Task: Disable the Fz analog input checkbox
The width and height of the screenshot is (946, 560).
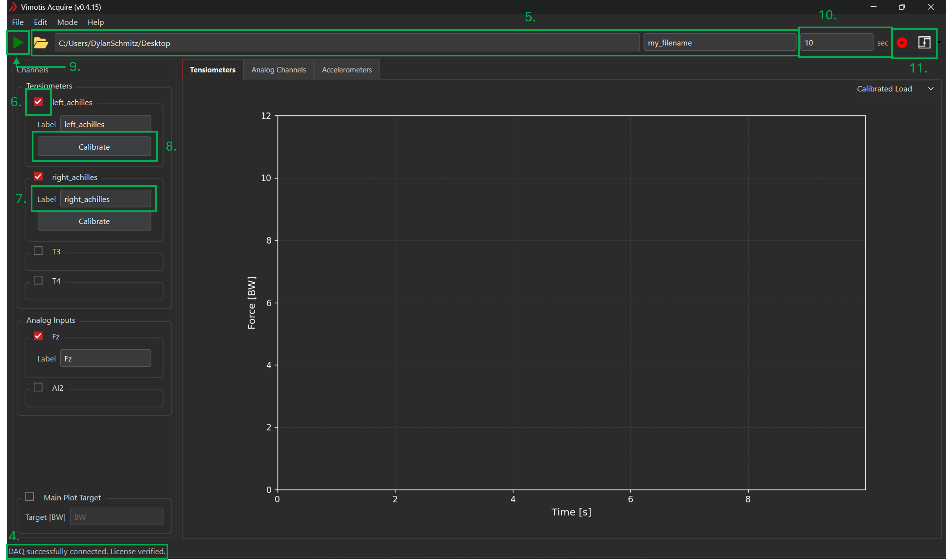Action: coord(38,336)
